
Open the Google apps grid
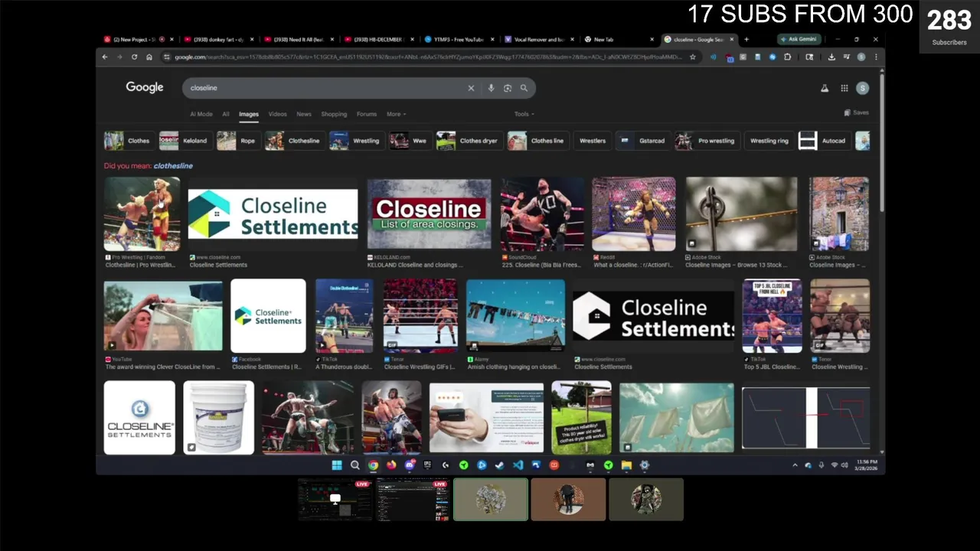(844, 88)
